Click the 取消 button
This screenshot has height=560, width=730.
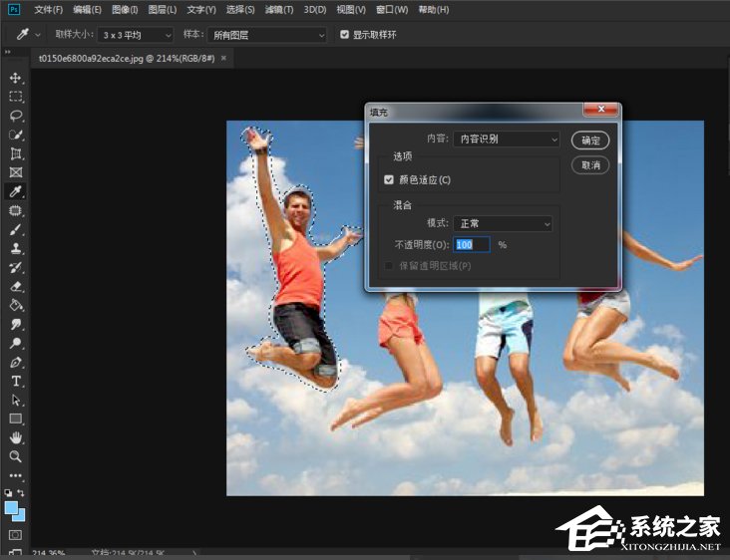[x=590, y=164]
